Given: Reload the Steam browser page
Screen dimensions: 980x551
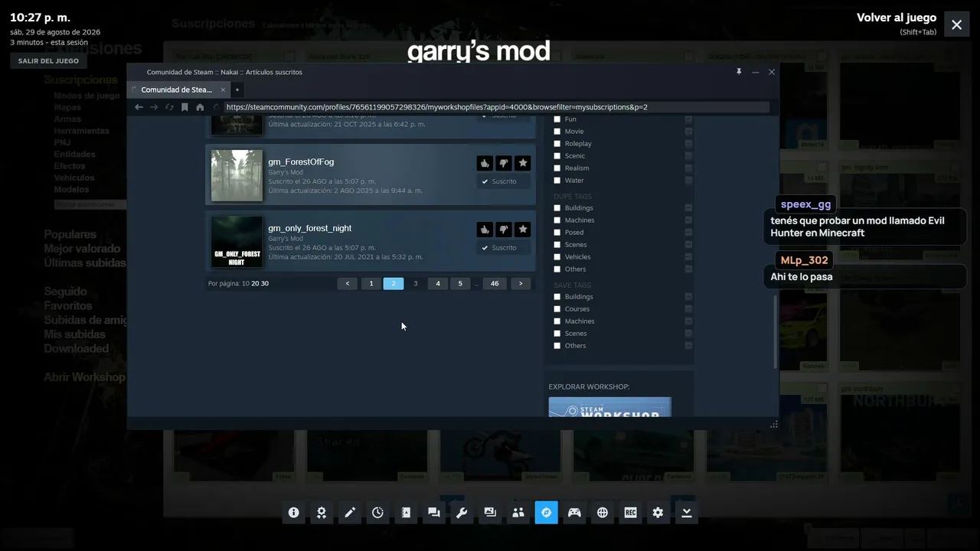Looking at the screenshot, I should pos(169,107).
